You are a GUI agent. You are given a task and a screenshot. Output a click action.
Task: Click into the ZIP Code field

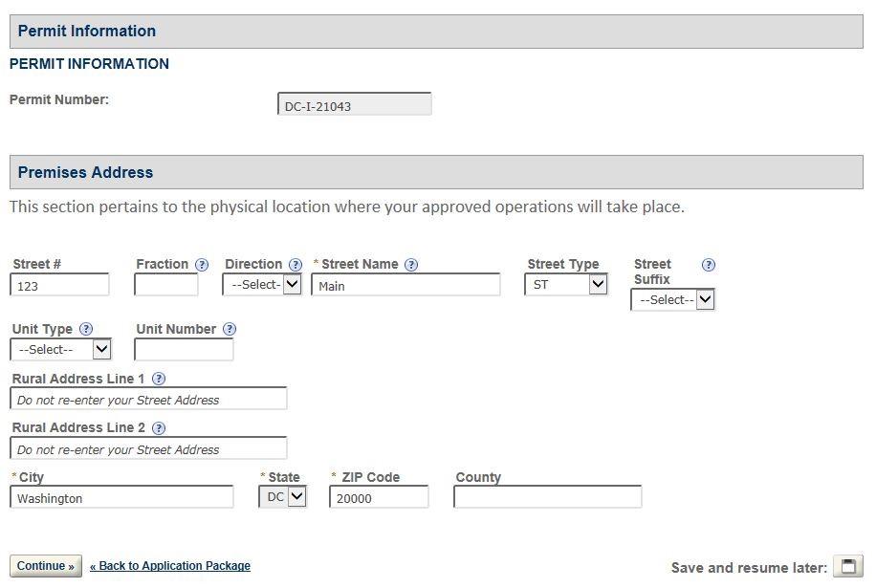click(x=379, y=498)
